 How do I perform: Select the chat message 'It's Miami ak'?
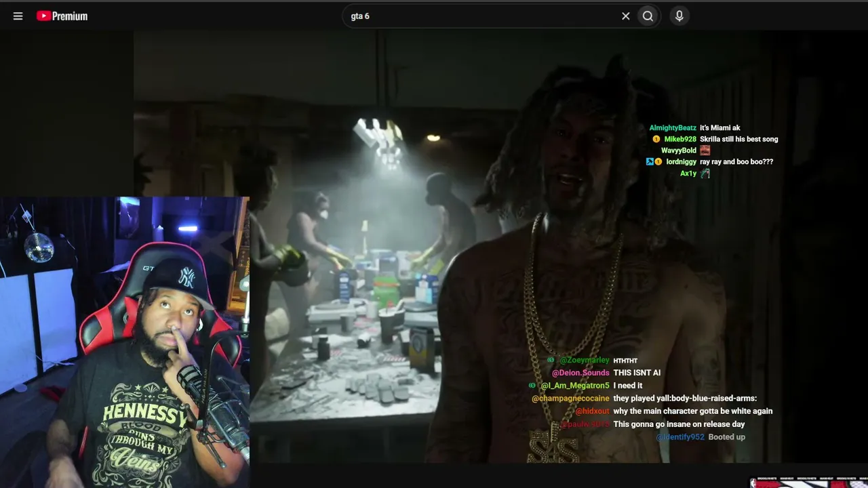(720, 128)
